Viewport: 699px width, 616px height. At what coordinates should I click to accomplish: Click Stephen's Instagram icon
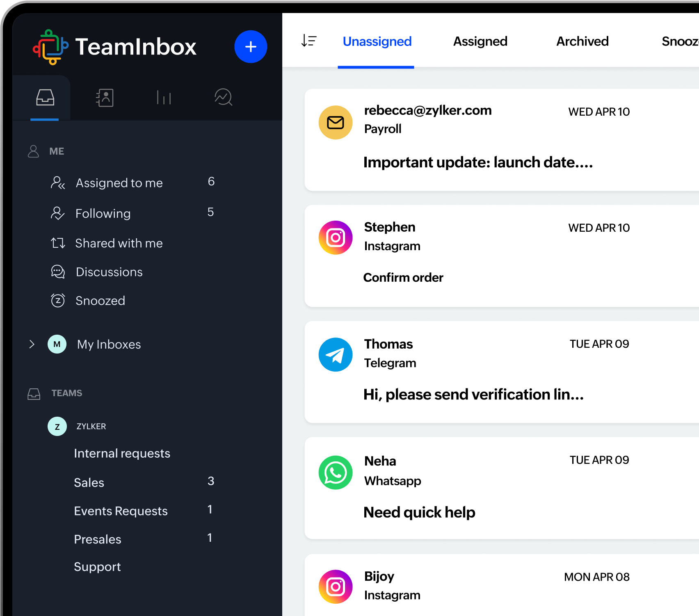(336, 238)
